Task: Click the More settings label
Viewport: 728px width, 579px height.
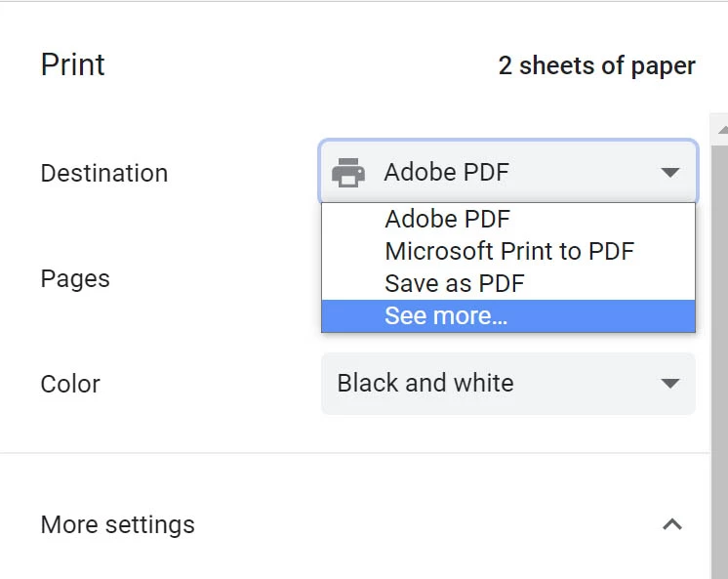Action: (117, 524)
